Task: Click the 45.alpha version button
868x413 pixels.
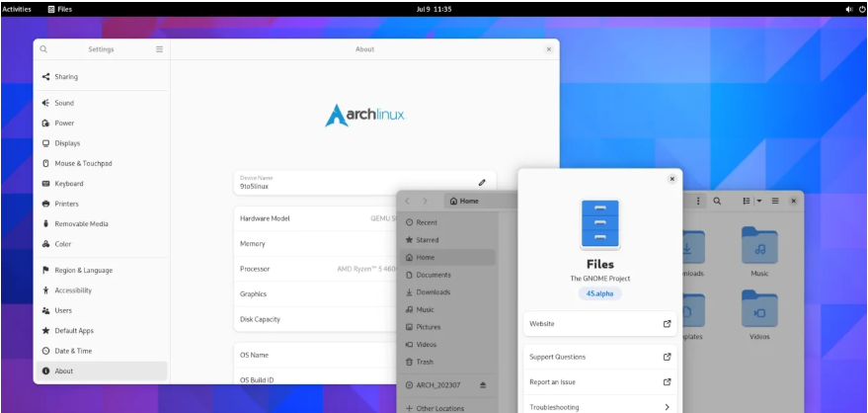Action: (600, 294)
